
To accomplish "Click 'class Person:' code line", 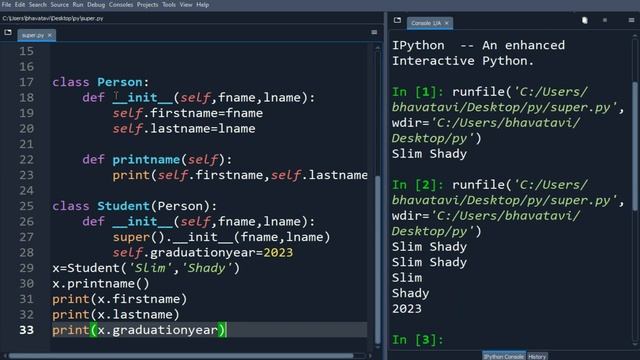I will (100, 82).
